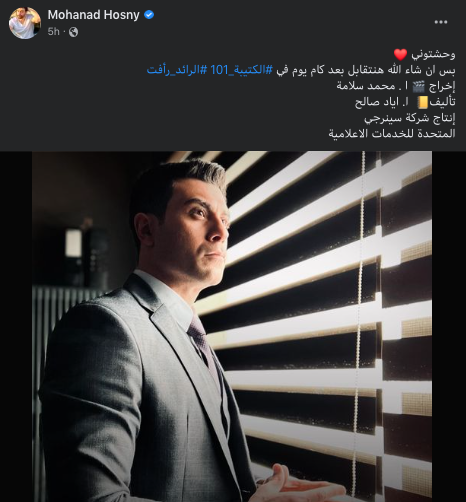The width and height of the screenshot is (466, 502).
Task: Click the blue verified badge icon
Action: (x=149, y=15)
